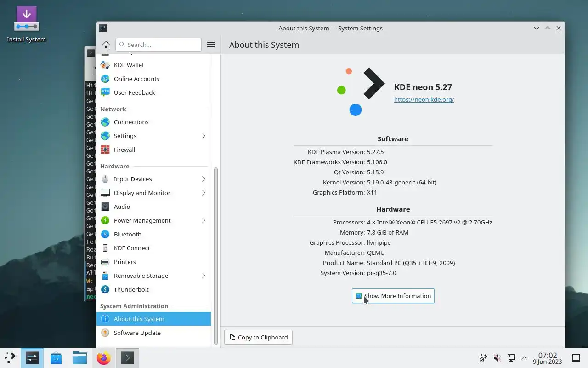
Task: Click the KDE Connect phone icon
Action: [105, 248]
